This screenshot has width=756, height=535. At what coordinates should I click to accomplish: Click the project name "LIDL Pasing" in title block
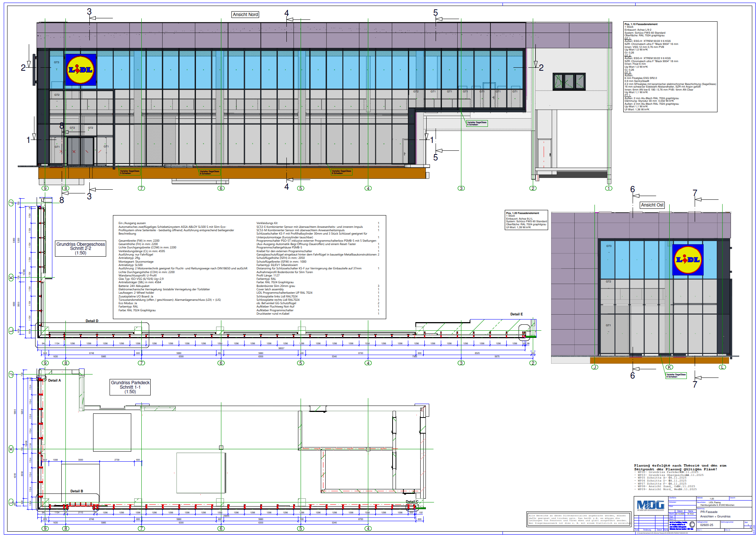point(714,502)
